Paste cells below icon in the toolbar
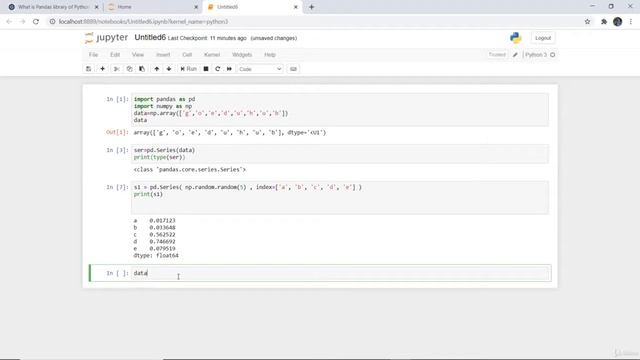Viewport: 640px width, 360px height. click(142, 69)
